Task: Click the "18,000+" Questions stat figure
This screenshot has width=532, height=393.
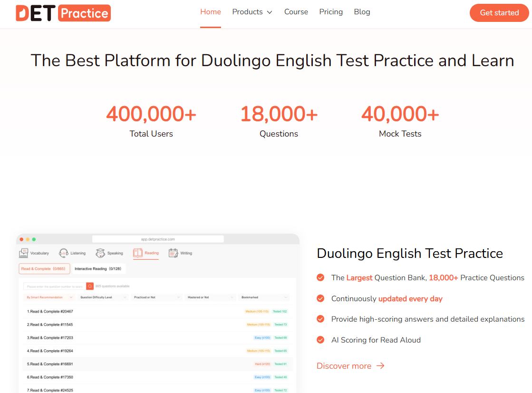Action: pos(279,114)
